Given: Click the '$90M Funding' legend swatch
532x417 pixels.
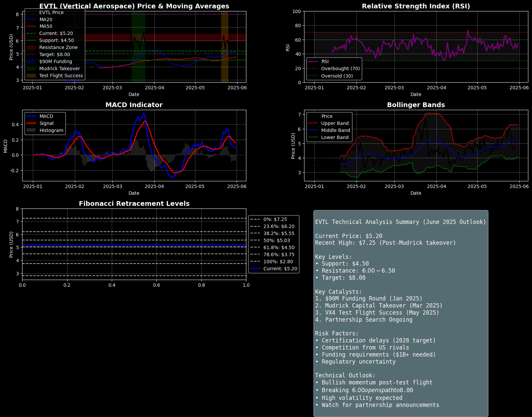Looking at the screenshot, I should 31,62.
